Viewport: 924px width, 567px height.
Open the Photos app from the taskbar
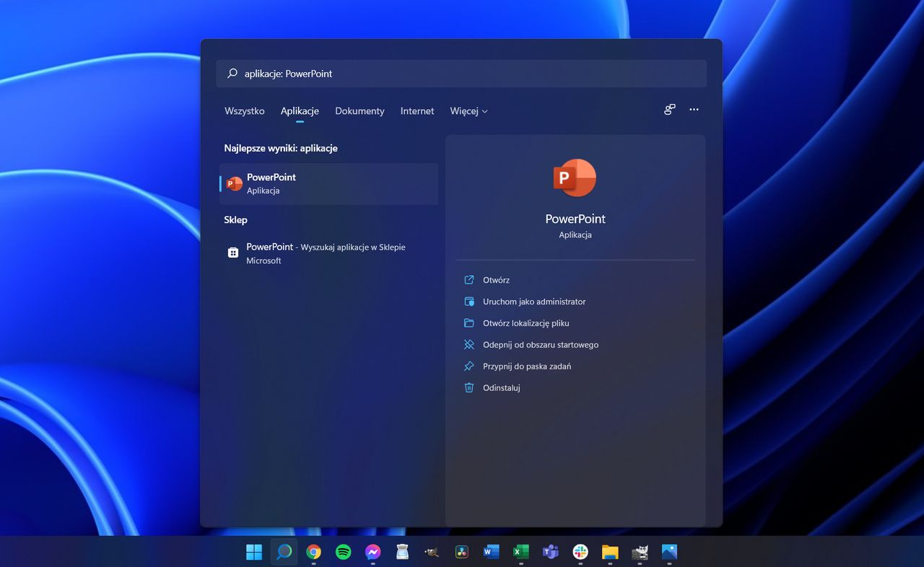point(669,552)
